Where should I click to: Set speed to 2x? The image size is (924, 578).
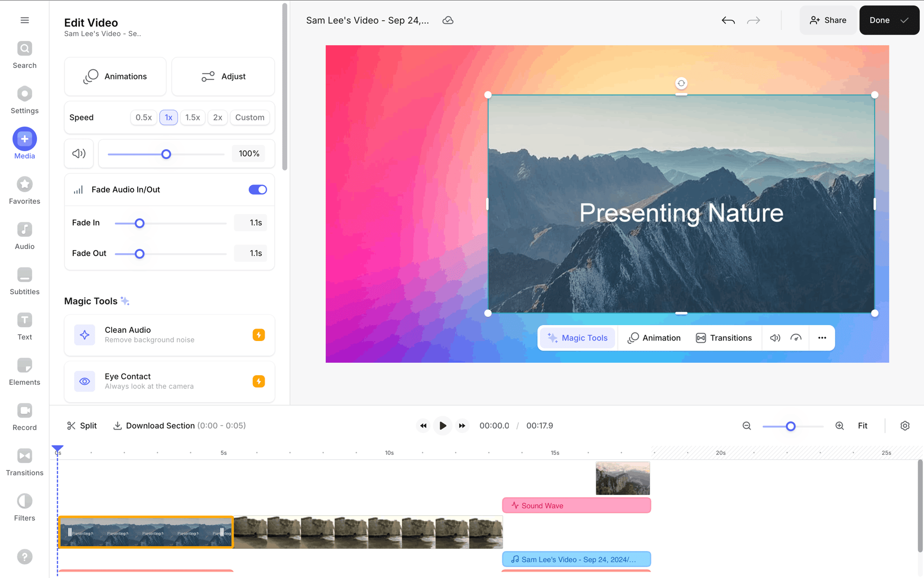click(x=218, y=118)
